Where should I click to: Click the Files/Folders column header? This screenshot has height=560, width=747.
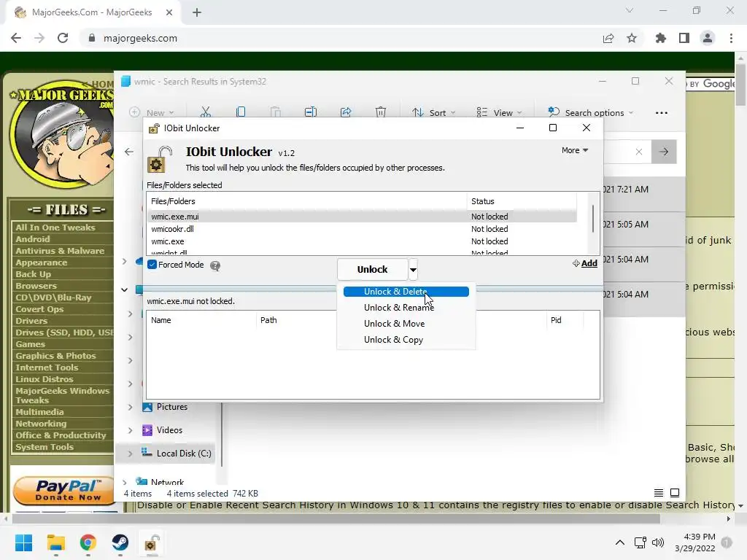coord(307,201)
